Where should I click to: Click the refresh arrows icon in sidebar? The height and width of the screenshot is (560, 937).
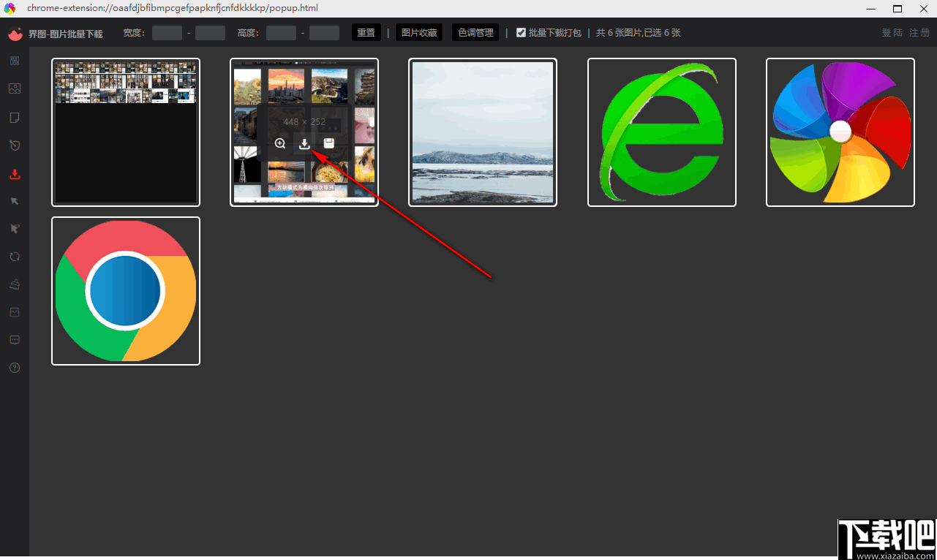(15, 257)
